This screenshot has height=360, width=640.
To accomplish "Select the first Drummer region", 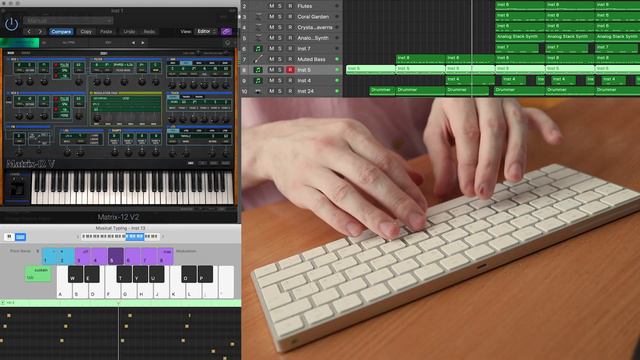I will click(x=382, y=91).
